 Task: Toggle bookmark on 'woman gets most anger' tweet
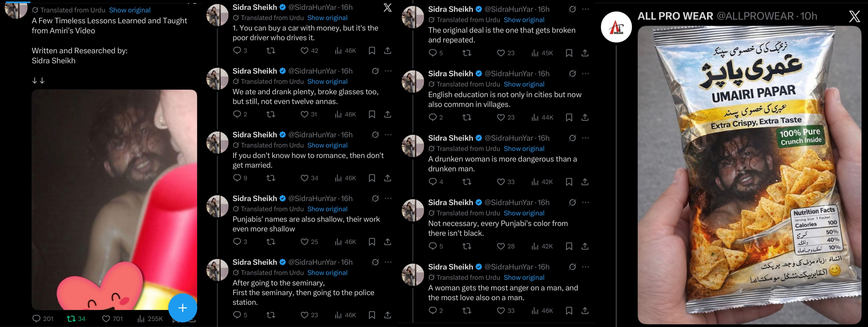569,311
